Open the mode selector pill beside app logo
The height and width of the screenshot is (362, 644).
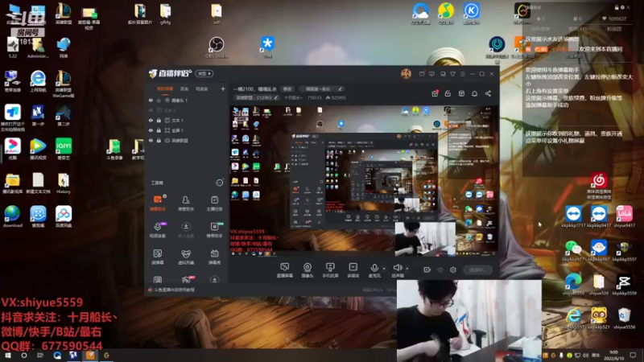tap(204, 74)
